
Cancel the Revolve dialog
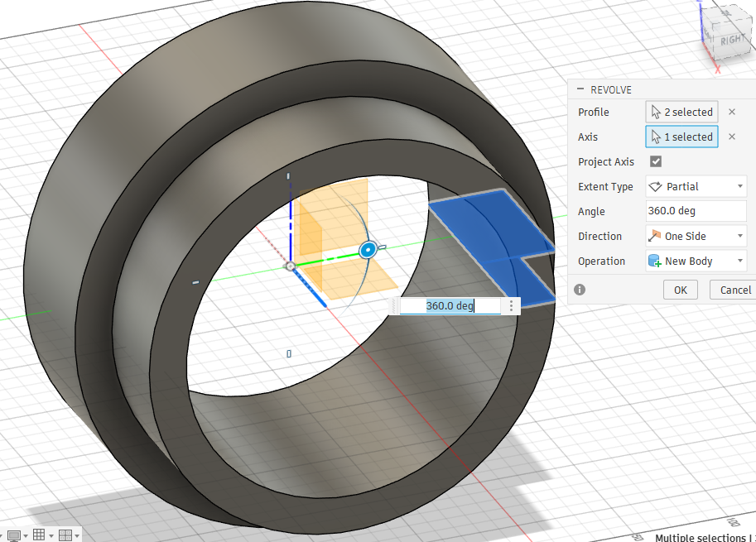[x=734, y=290]
